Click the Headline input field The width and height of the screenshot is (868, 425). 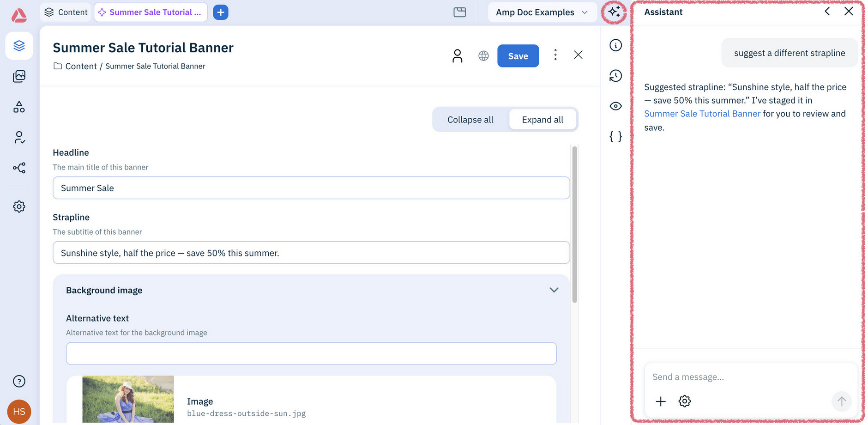click(x=311, y=188)
